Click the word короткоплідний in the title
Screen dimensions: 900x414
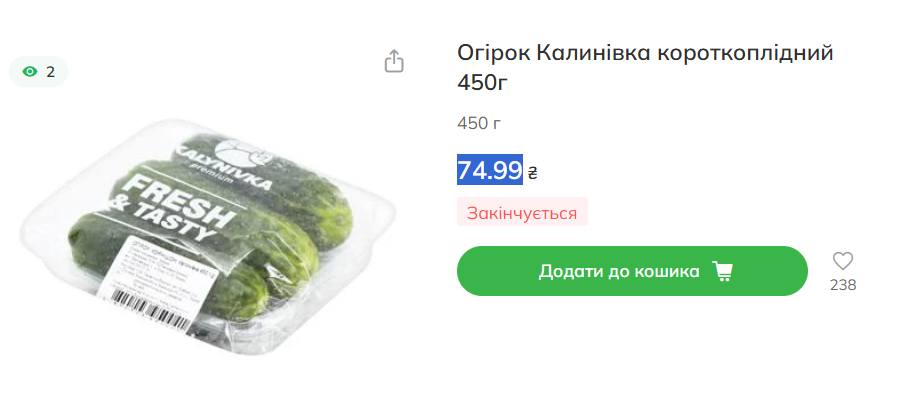745,54
